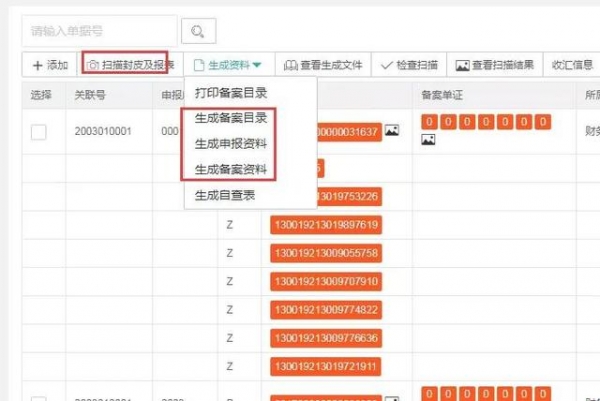Choose 生成备案资料 from the menu

pos(231,168)
